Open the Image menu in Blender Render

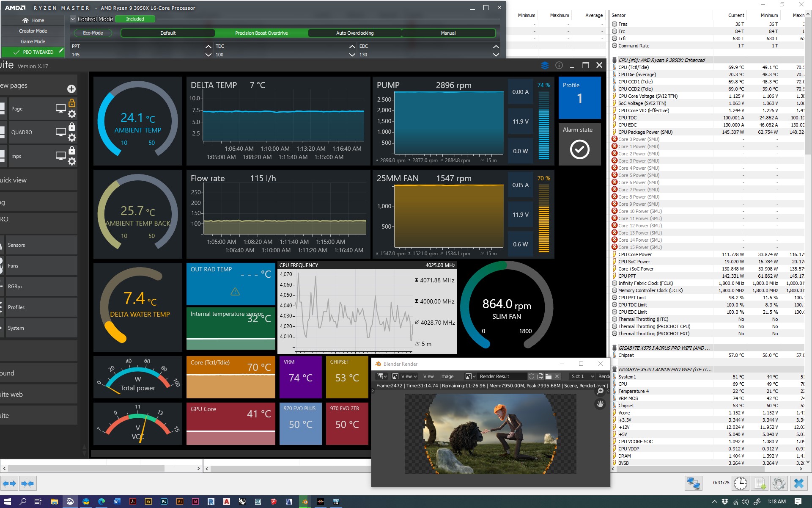447,376
